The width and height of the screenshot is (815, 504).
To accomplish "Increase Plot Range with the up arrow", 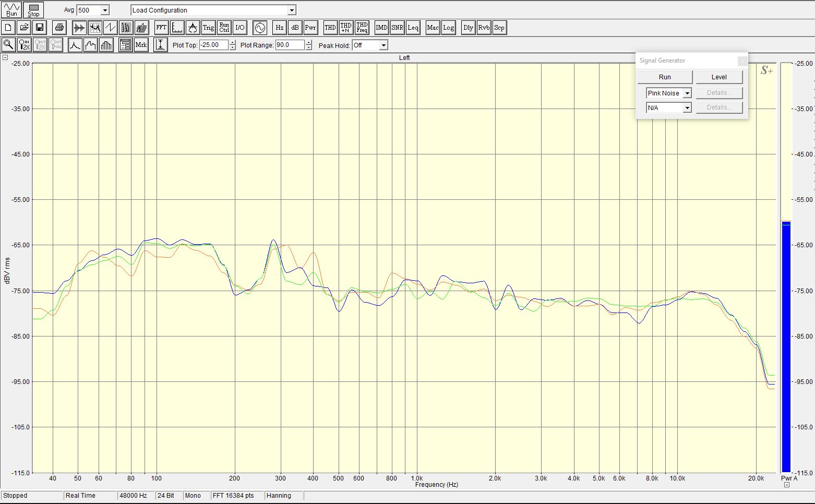I will [x=309, y=43].
